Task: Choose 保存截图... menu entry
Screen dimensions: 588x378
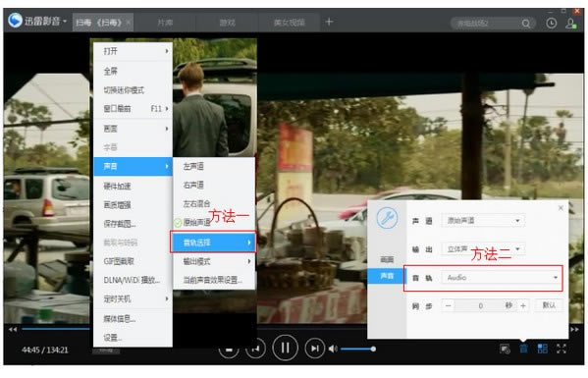Action: click(133, 224)
